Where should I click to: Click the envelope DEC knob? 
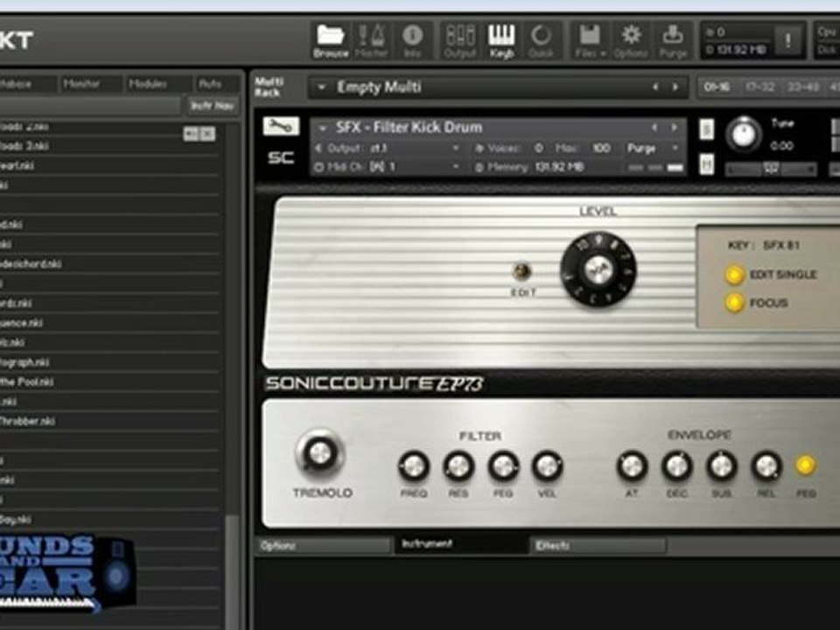(677, 466)
